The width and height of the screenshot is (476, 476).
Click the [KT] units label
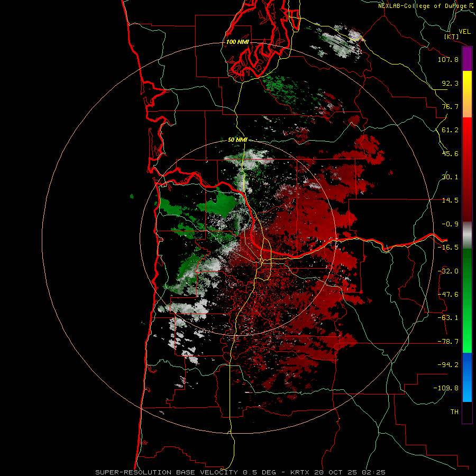point(452,36)
